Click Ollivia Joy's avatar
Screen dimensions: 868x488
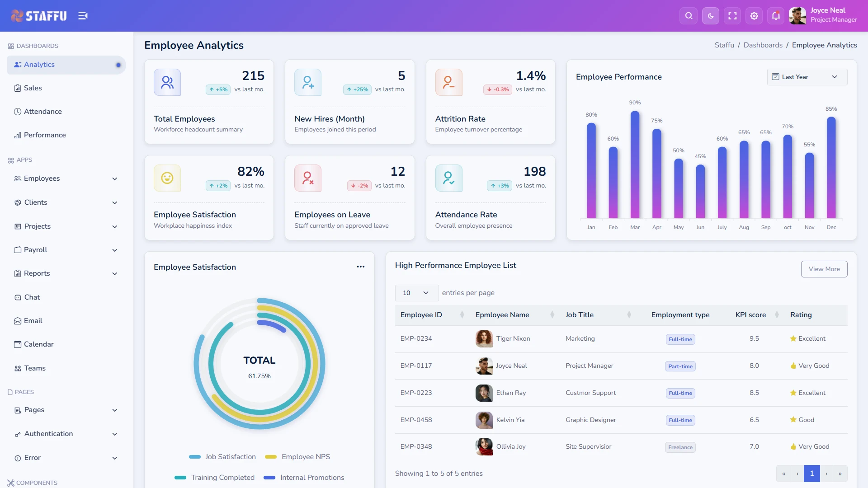coord(484,447)
